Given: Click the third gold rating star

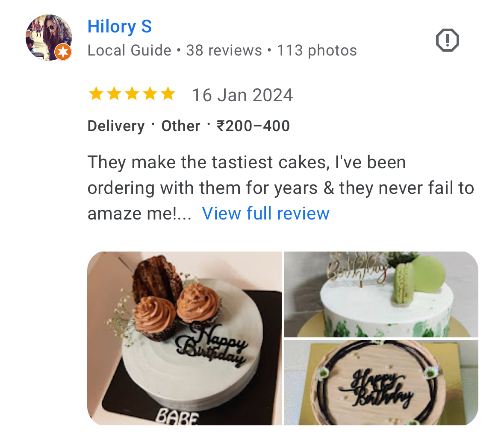Looking at the screenshot, I should [x=132, y=94].
